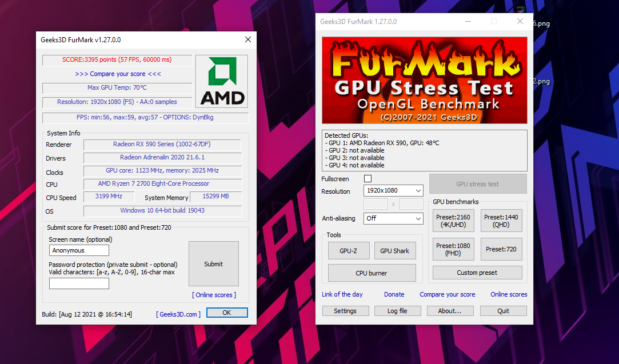Click GPU core: 1123 MHz clocks value
The width and height of the screenshot is (619, 364).
(162, 170)
